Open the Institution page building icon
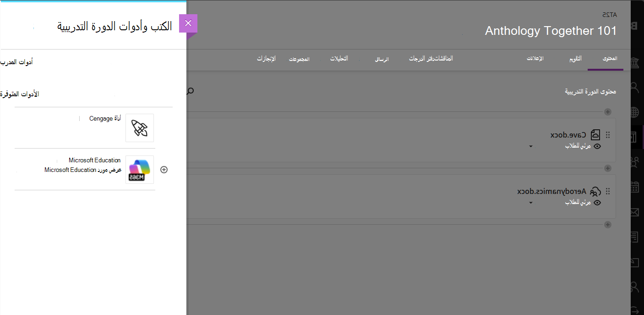The image size is (644, 315). point(635,62)
